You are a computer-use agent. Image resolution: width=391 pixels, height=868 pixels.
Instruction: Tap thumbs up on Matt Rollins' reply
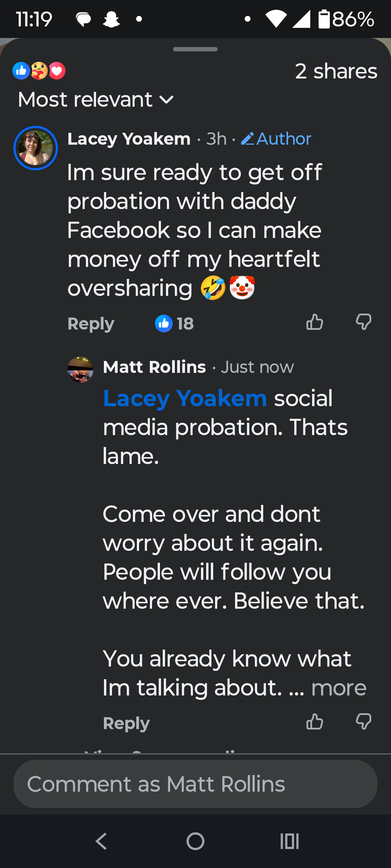(315, 722)
